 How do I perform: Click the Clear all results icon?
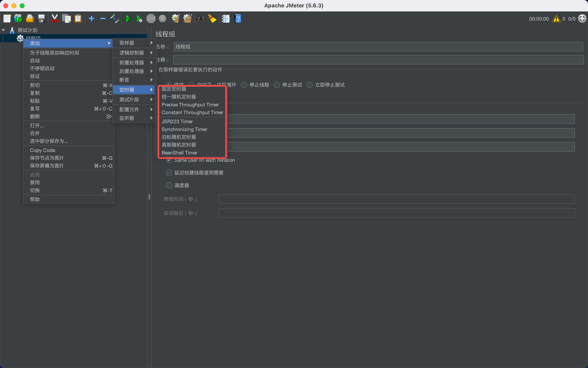click(187, 18)
